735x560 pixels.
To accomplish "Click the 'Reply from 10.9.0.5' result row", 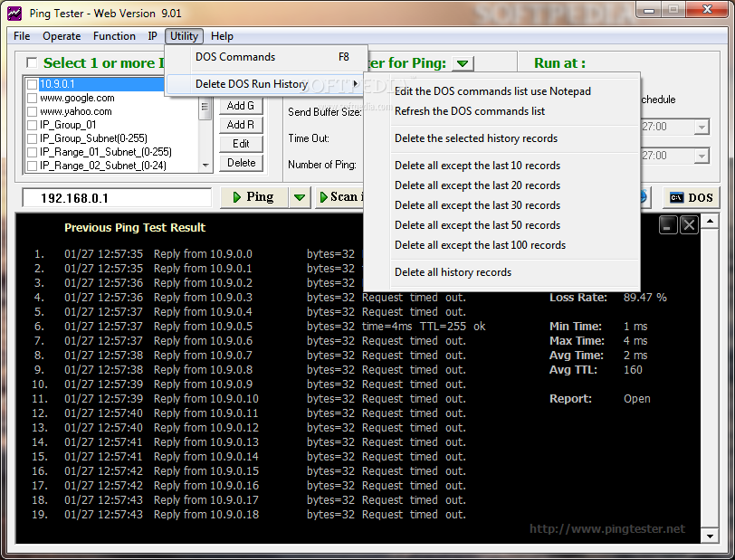I will (x=259, y=327).
